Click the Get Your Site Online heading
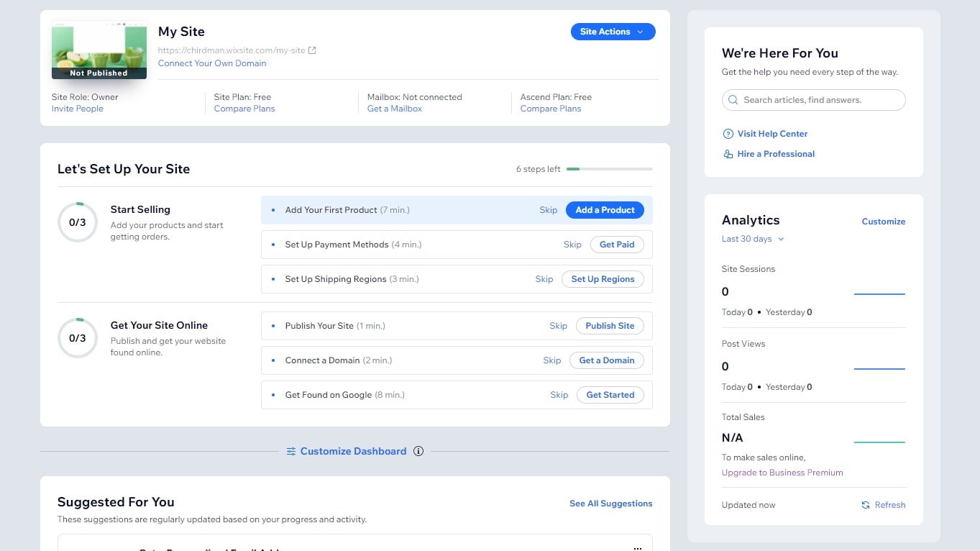This screenshot has width=980, height=551. (x=159, y=325)
